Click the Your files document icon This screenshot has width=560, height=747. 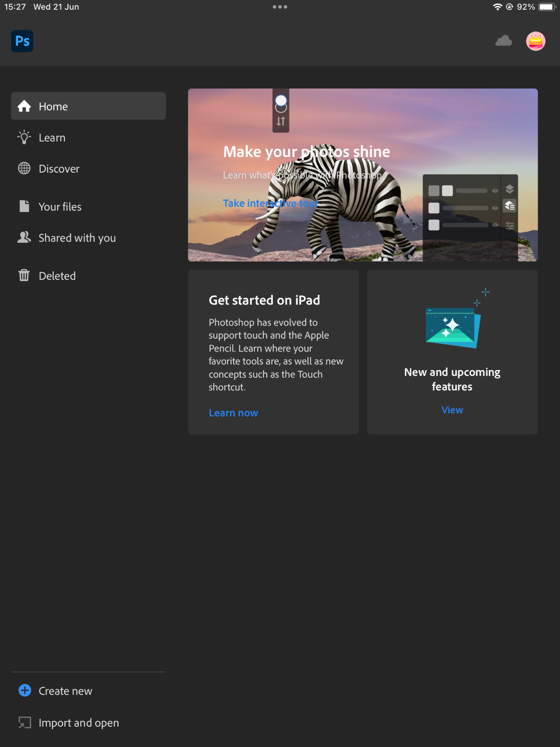24,206
